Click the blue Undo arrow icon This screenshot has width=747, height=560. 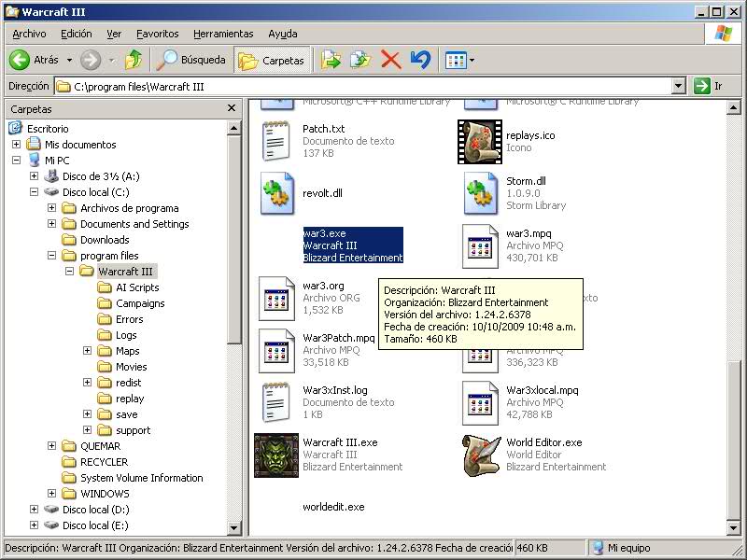[420, 60]
